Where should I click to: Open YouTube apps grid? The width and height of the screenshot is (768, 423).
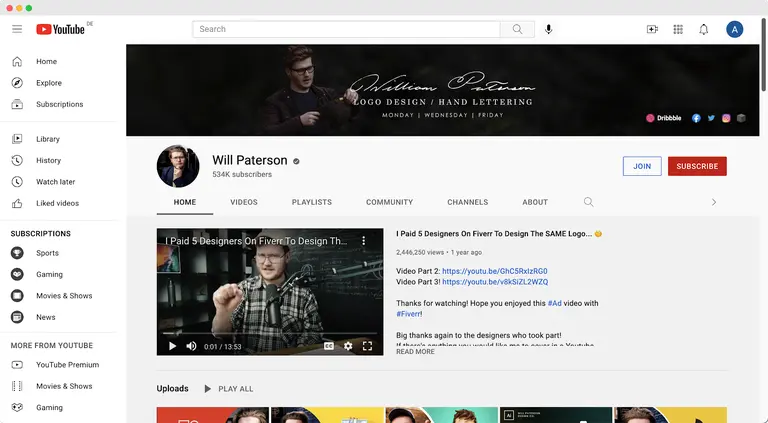[x=678, y=29]
